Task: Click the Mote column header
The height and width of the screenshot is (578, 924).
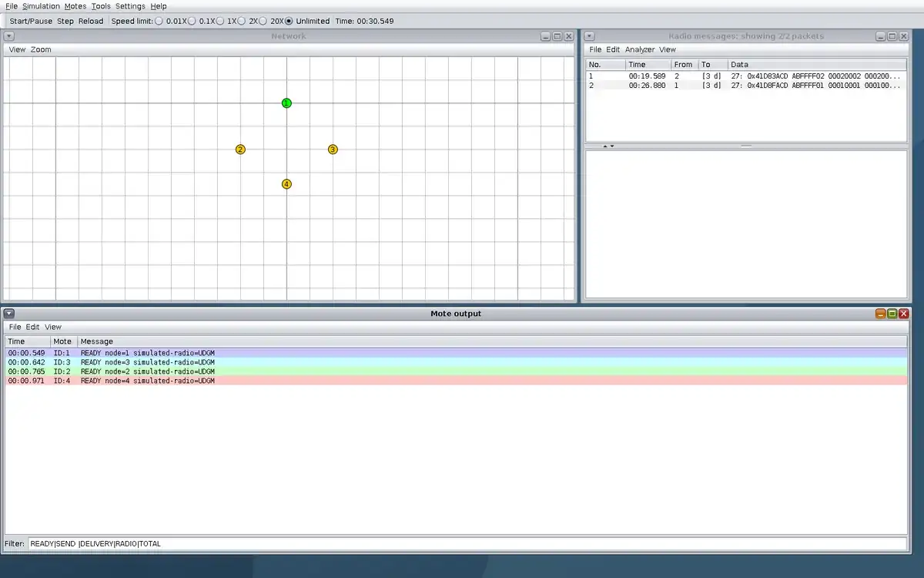Action: coord(64,341)
